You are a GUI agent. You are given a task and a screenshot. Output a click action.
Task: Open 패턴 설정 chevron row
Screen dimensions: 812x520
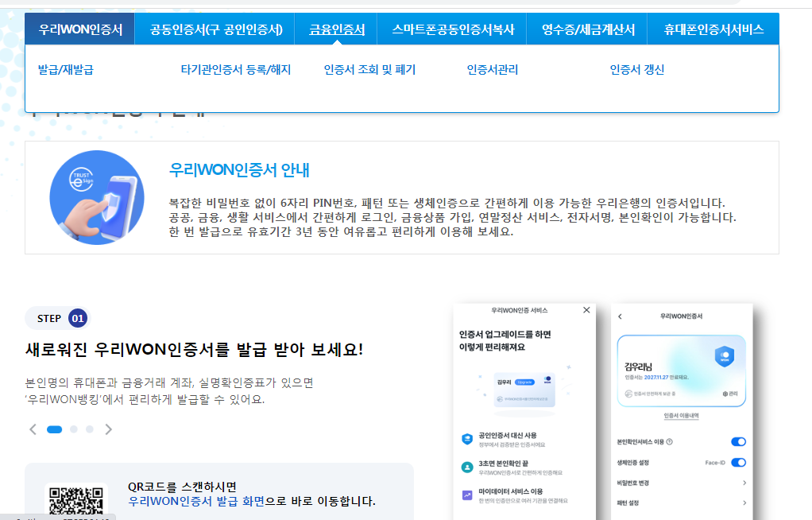[681, 503]
